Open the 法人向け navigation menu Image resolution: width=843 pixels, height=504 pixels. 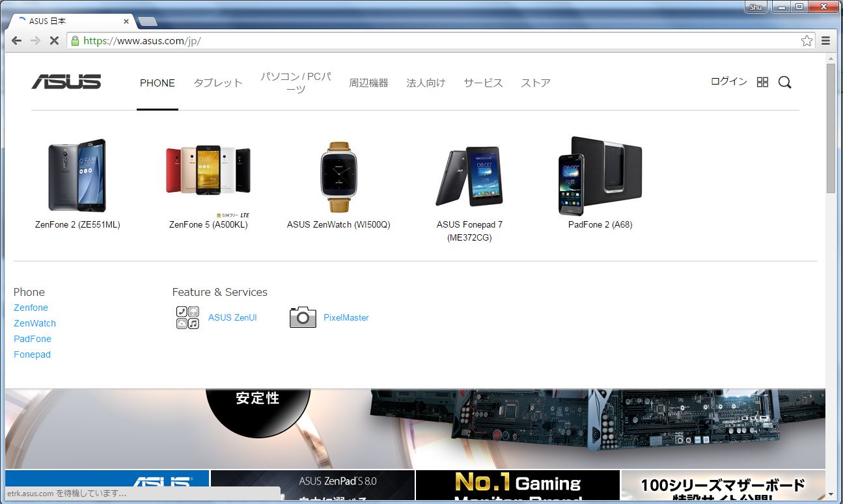pyautogui.click(x=426, y=83)
